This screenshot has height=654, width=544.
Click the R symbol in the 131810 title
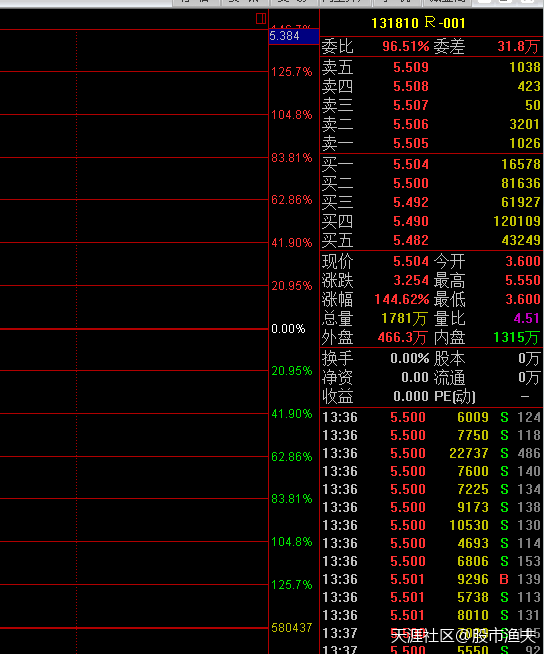point(430,22)
